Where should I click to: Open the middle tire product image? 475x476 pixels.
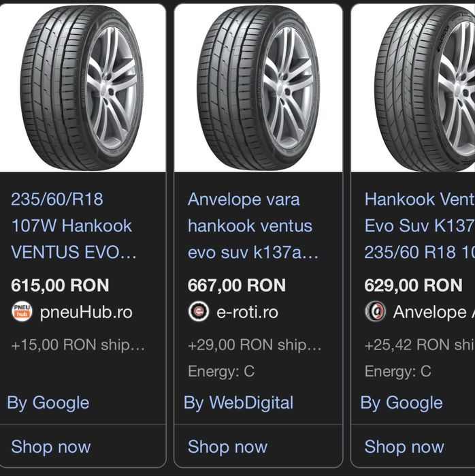(259, 87)
